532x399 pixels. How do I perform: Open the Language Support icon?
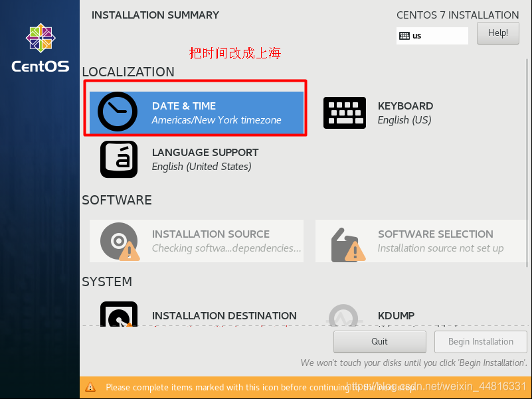(119, 159)
